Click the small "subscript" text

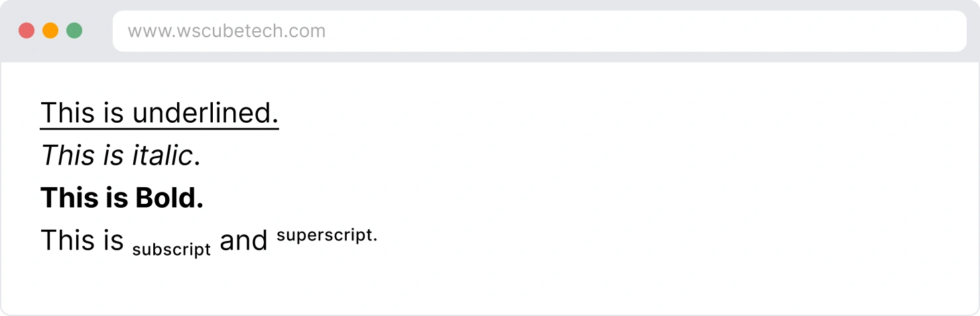pyautogui.click(x=172, y=250)
